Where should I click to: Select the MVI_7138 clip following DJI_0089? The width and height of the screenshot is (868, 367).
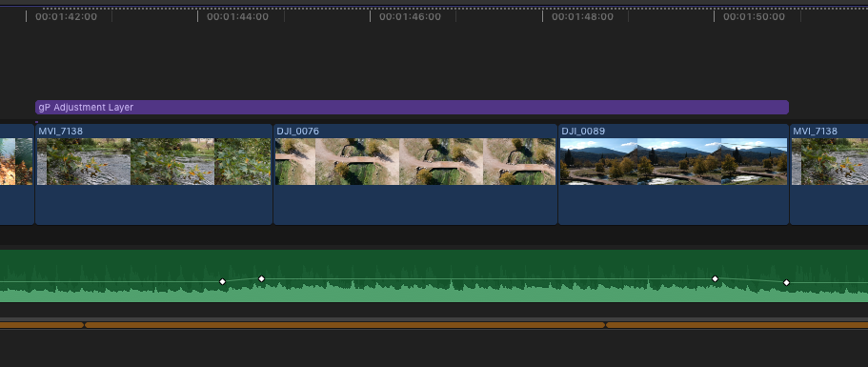(829, 174)
